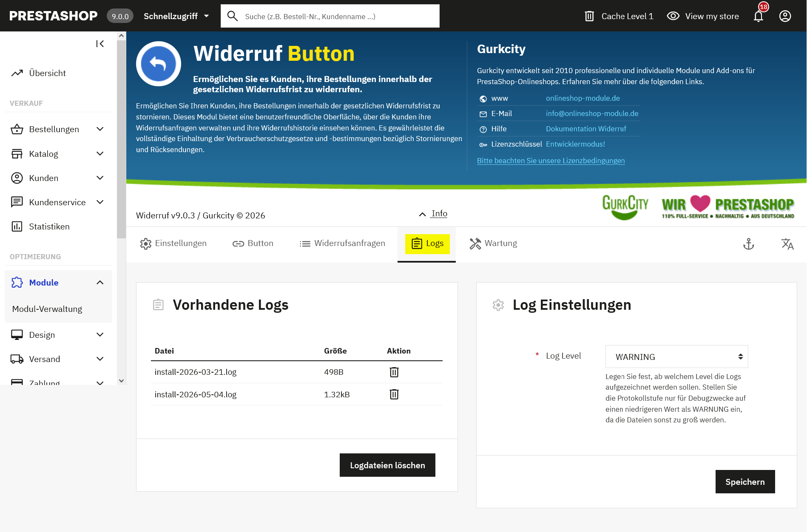The image size is (807, 532).
Task: Open the Lizenzbedingungen notice link
Action: (x=551, y=161)
